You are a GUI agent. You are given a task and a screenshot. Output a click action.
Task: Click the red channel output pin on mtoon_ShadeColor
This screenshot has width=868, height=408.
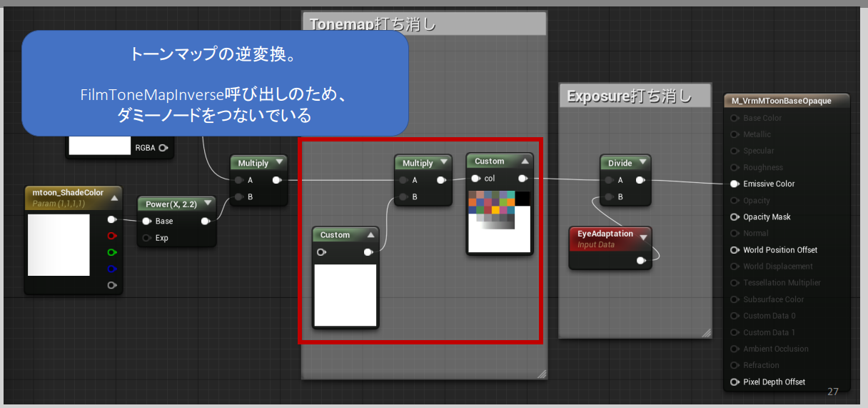point(111,236)
